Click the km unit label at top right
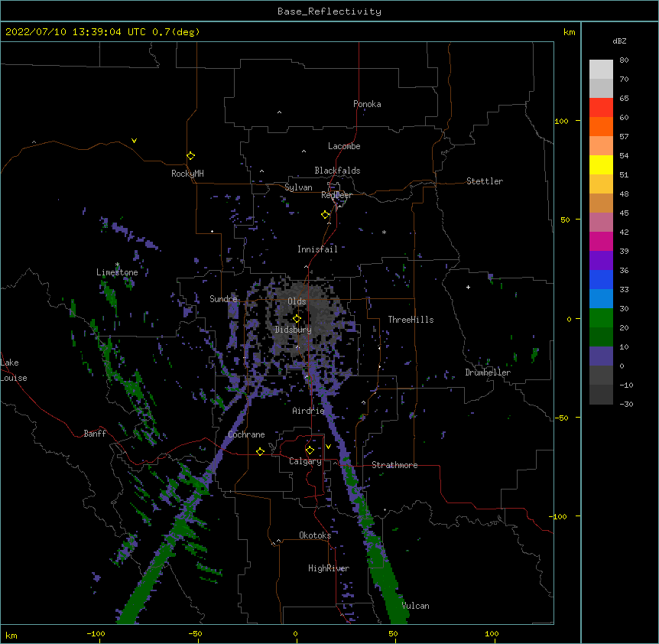The width and height of the screenshot is (659, 644). click(569, 32)
